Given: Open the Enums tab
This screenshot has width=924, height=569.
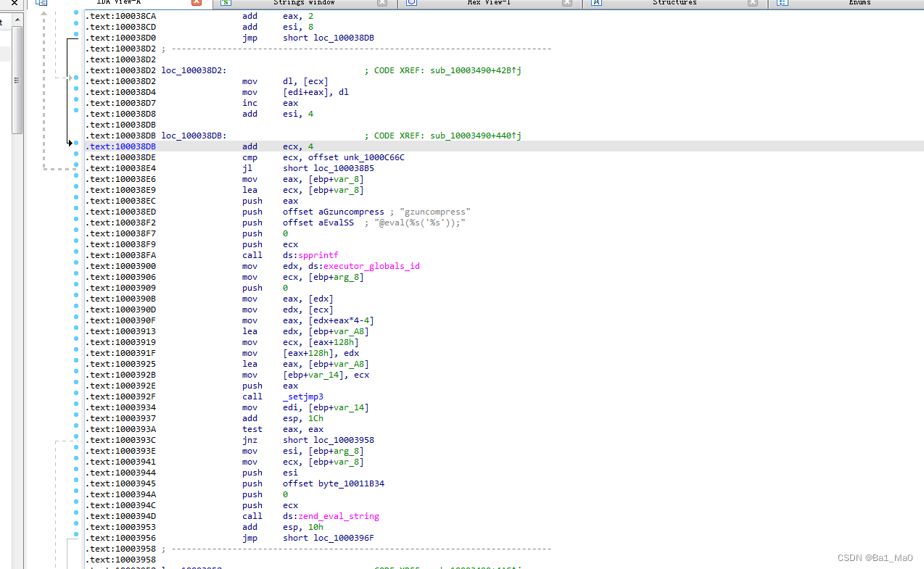Looking at the screenshot, I should pos(859,3).
